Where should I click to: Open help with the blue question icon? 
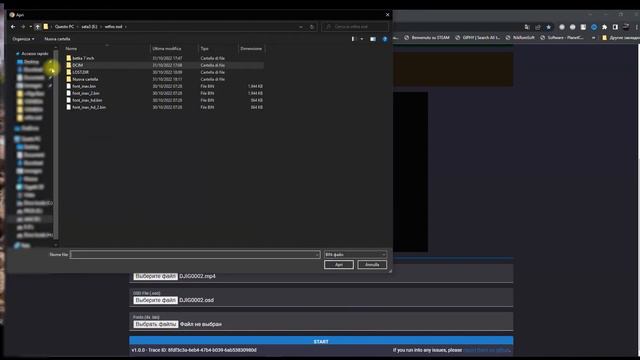coord(384,39)
